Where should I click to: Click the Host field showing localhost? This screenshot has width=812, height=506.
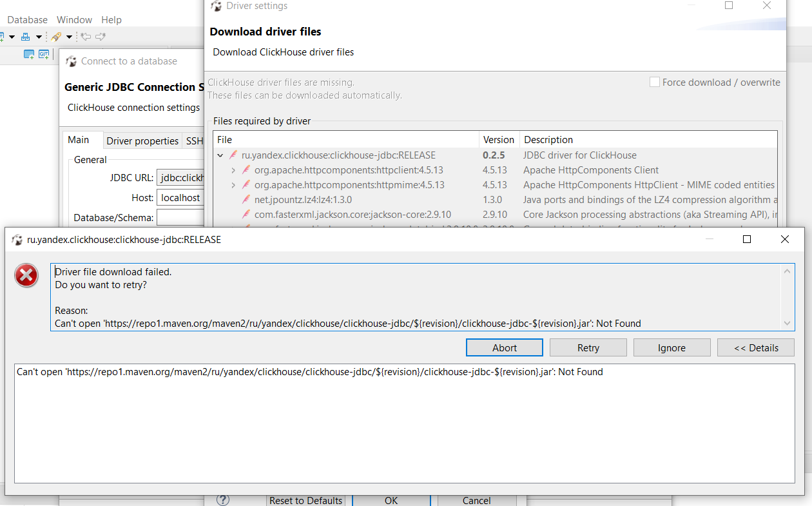(181, 197)
